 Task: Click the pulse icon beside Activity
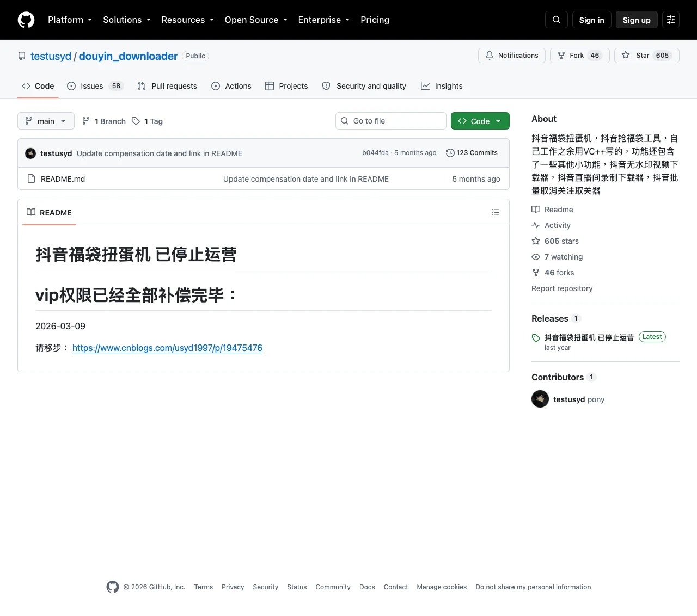point(536,225)
